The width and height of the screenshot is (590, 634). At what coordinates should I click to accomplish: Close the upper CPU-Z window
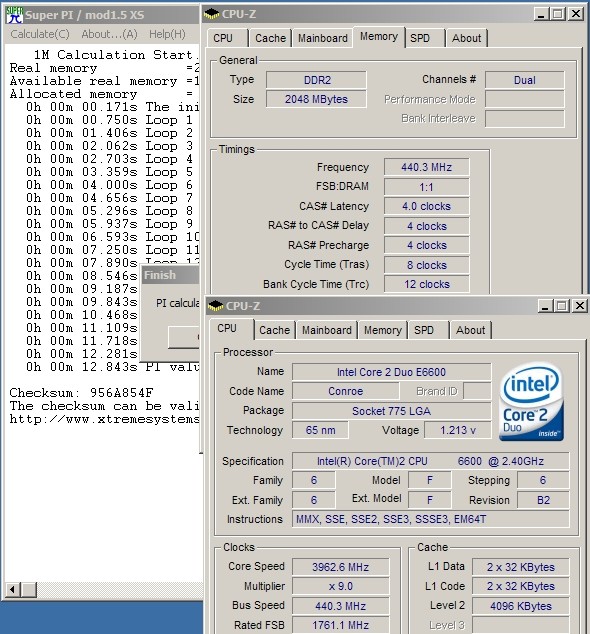(x=575, y=14)
